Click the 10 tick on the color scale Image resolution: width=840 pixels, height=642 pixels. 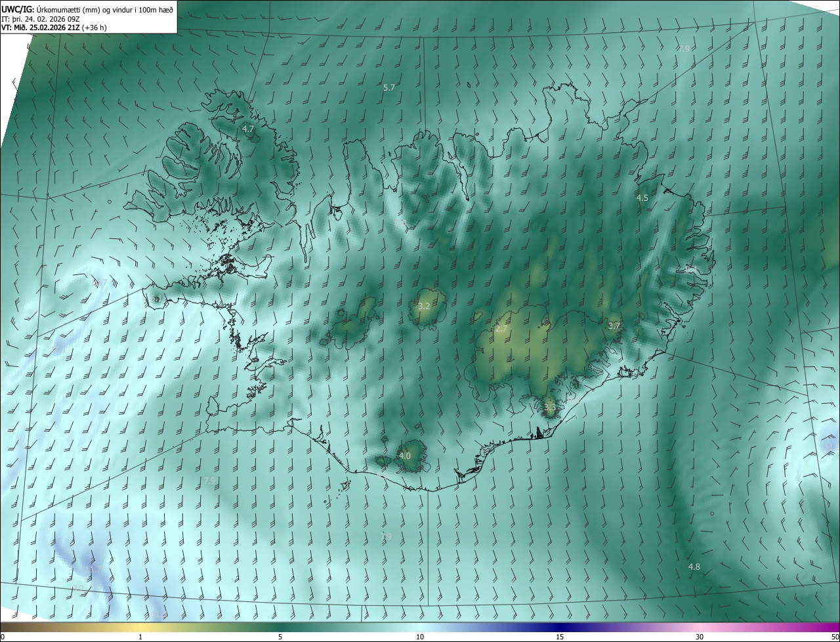click(x=420, y=637)
